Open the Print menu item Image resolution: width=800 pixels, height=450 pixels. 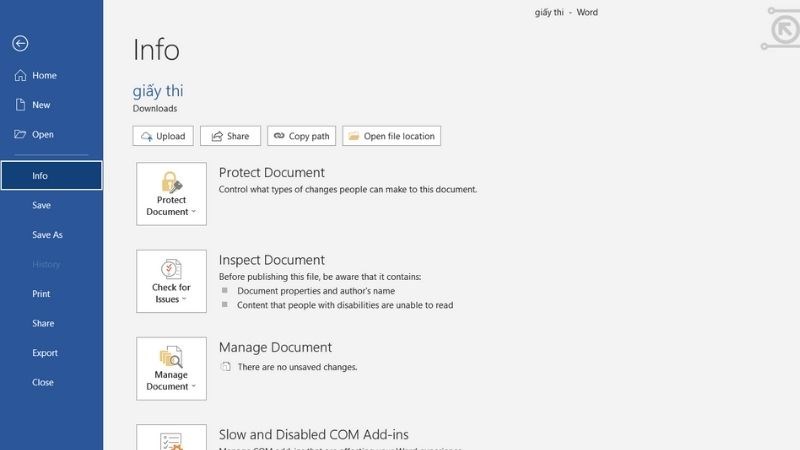click(x=41, y=294)
